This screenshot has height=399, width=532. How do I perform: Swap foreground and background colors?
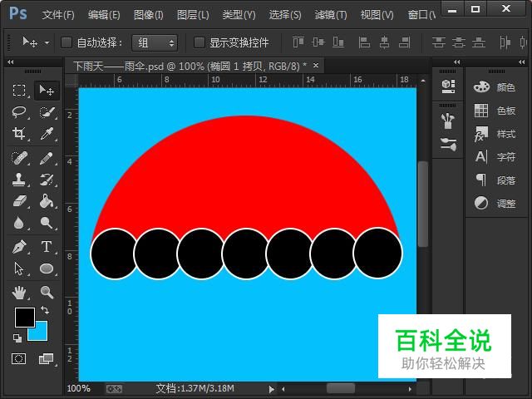pyautogui.click(x=45, y=310)
